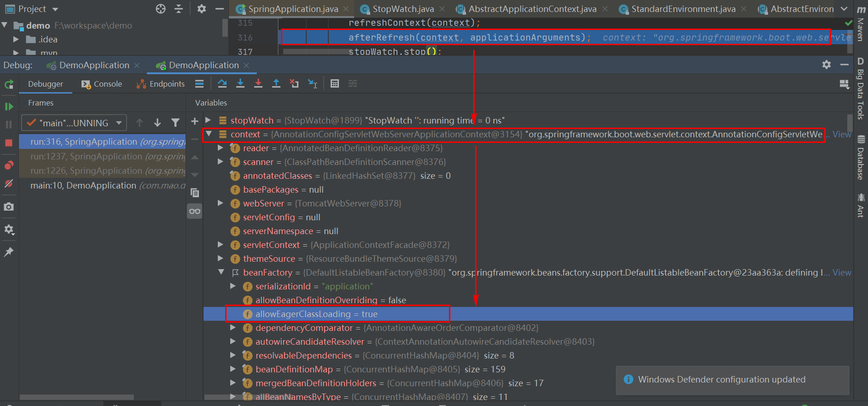The width and height of the screenshot is (868, 406).
Task: Open the StandardEnvironment.java editor tab
Action: (x=683, y=9)
